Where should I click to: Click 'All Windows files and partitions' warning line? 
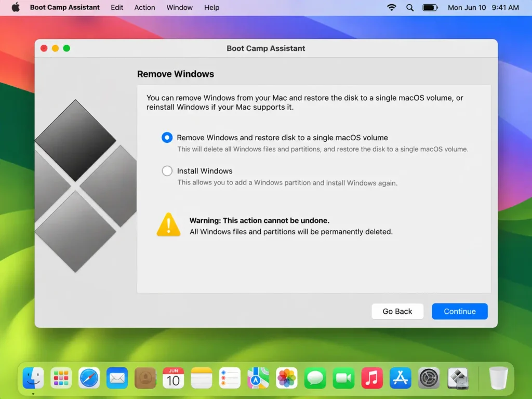(291, 232)
